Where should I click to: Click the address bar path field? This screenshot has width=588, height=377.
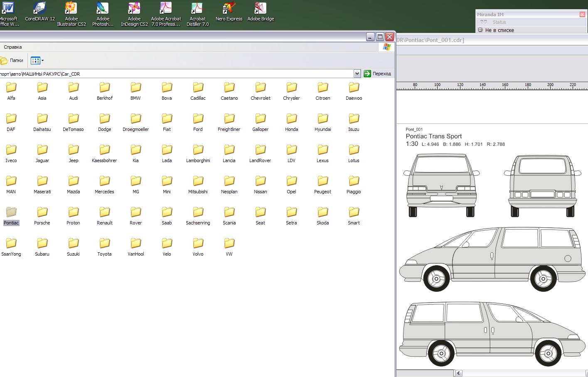[176, 74]
